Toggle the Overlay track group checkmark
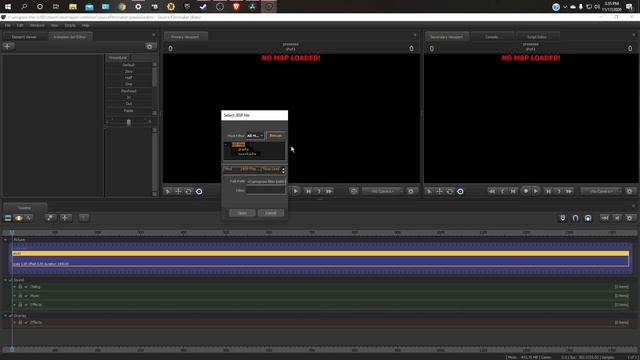The height and width of the screenshot is (360, 640). (10, 316)
